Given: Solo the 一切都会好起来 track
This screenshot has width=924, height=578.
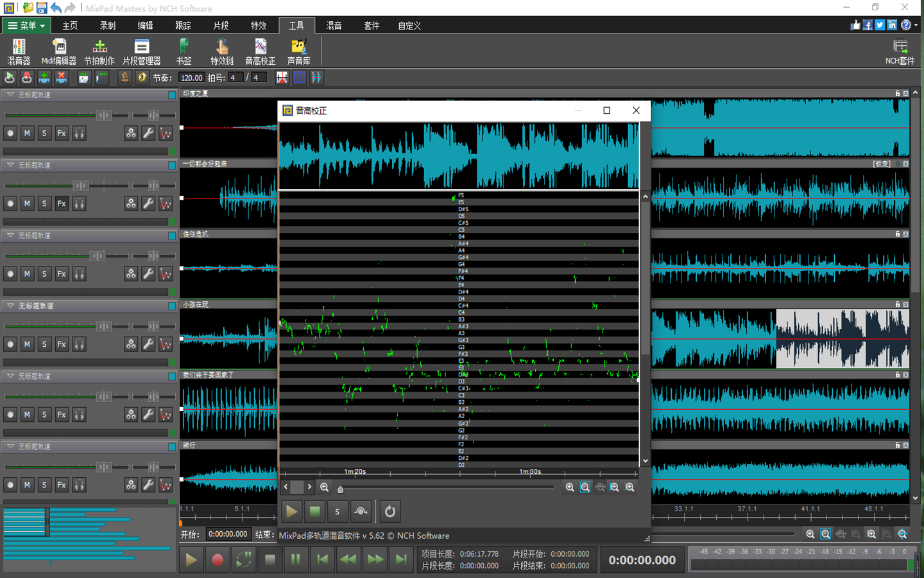Looking at the screenshot, I should 44,204.
